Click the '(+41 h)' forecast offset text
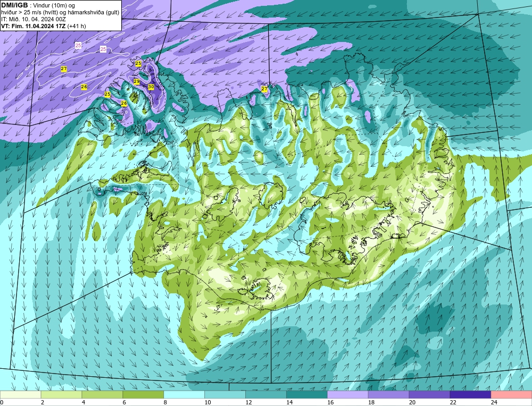The width and height of the screenshot is (532, 406). pos(77,26)
